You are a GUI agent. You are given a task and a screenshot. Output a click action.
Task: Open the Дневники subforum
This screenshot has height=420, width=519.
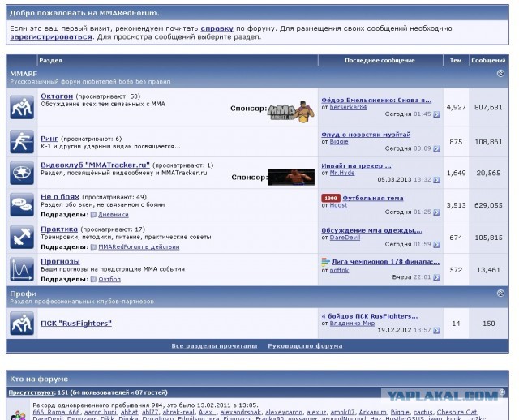112,215
